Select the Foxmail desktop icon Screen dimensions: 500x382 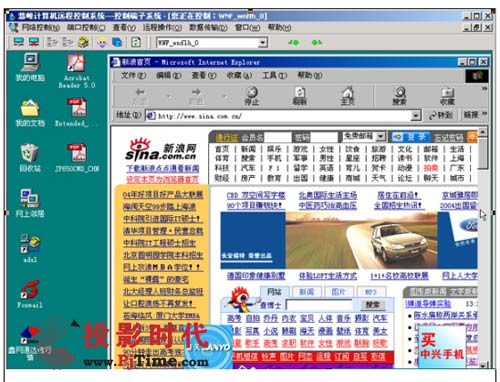pos(30,293)
